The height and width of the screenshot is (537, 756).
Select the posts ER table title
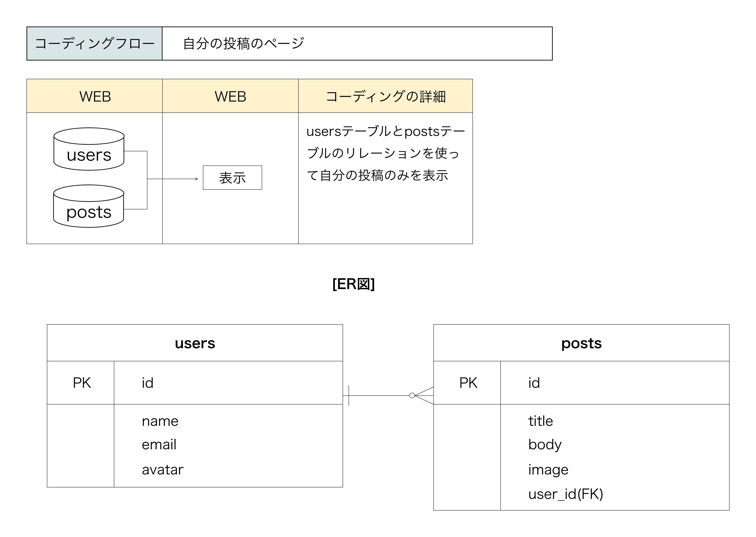click(581, 343)
